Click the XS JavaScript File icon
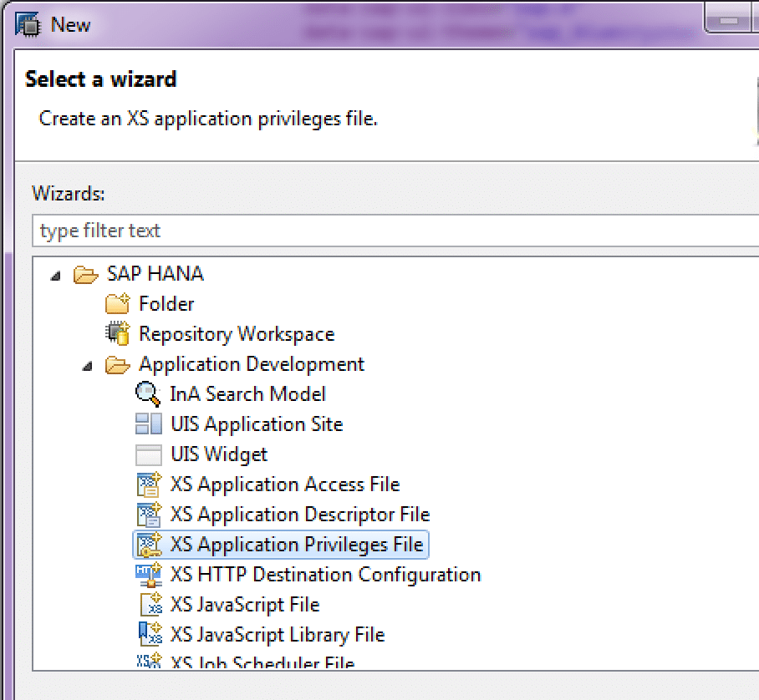This screenshot has height=700, width=759. (148, 605)
